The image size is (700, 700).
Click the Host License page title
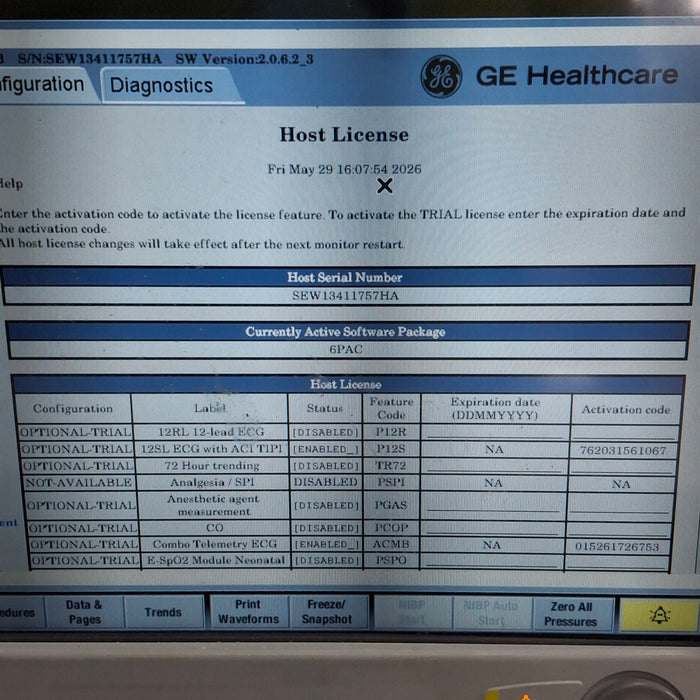click(344, 135)
